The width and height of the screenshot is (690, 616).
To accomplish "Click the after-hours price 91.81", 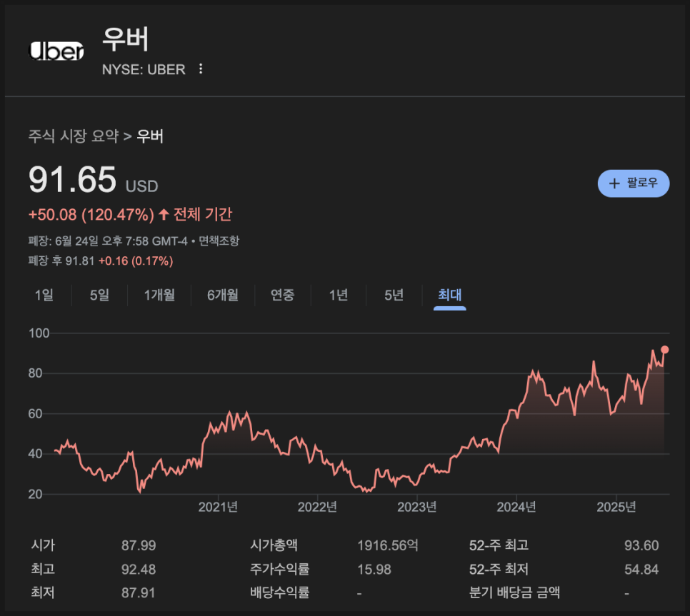I will point(80,261).
